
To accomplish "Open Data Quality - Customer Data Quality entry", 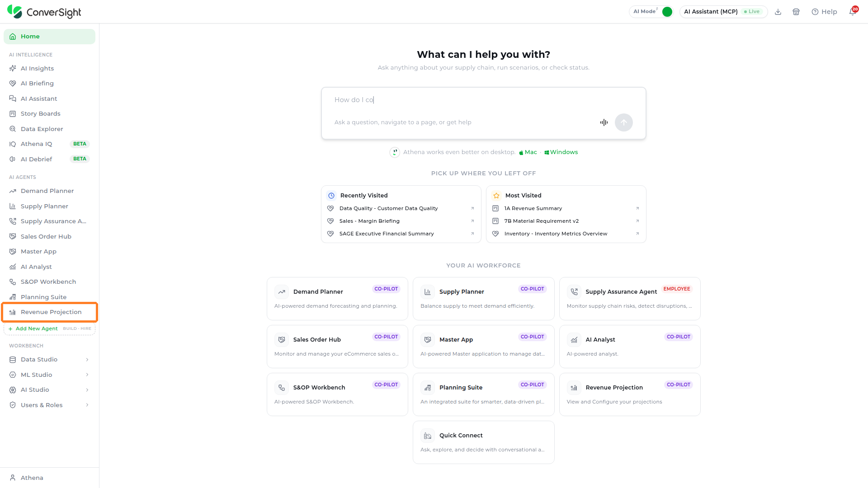I will coord(401,208).
